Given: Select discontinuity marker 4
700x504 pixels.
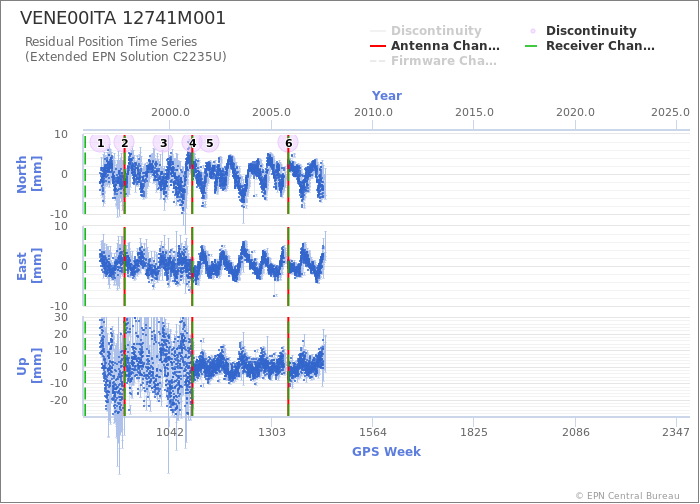Looking at the screenshot, I should [192, 143].
